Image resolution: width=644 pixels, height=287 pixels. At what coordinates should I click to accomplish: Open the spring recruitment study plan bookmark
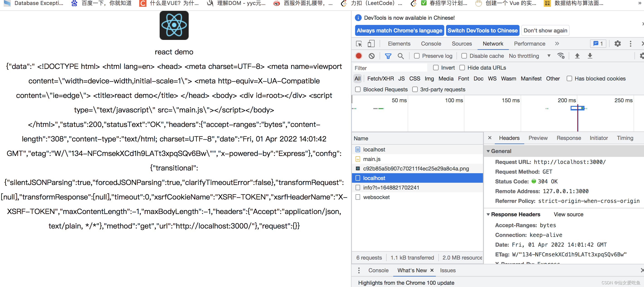point(439,3)
